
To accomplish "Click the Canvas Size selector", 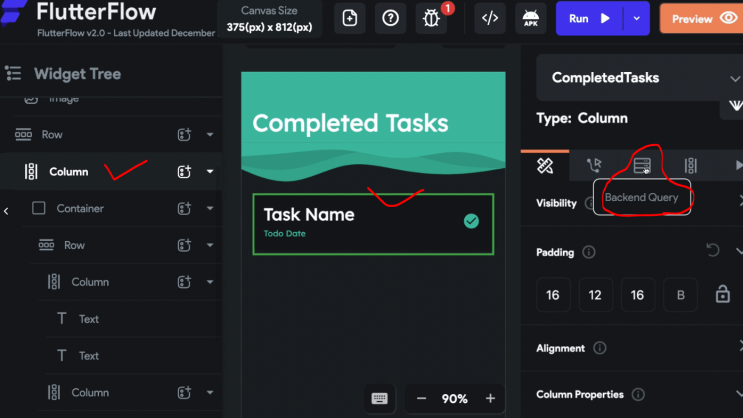I will point(269,18).
